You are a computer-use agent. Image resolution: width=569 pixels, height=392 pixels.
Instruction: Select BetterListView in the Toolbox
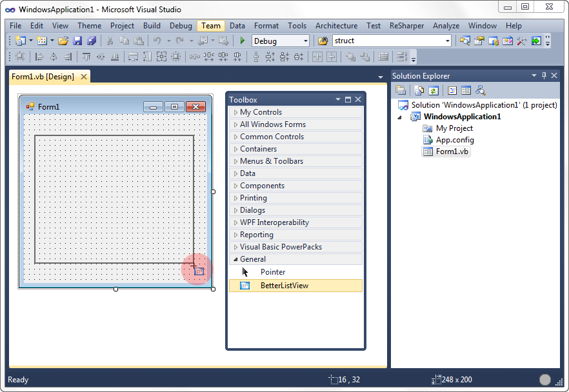(284, 286)
